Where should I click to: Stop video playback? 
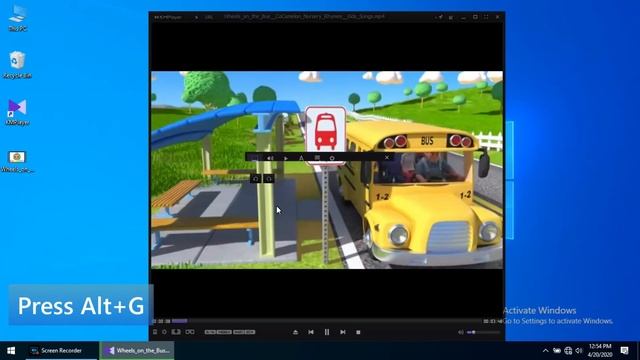point(358,332)
